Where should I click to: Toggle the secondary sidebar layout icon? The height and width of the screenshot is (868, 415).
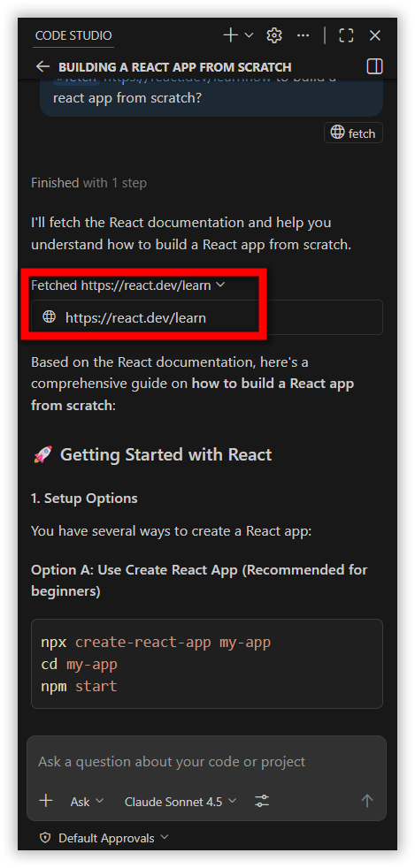tap(375, 67)
